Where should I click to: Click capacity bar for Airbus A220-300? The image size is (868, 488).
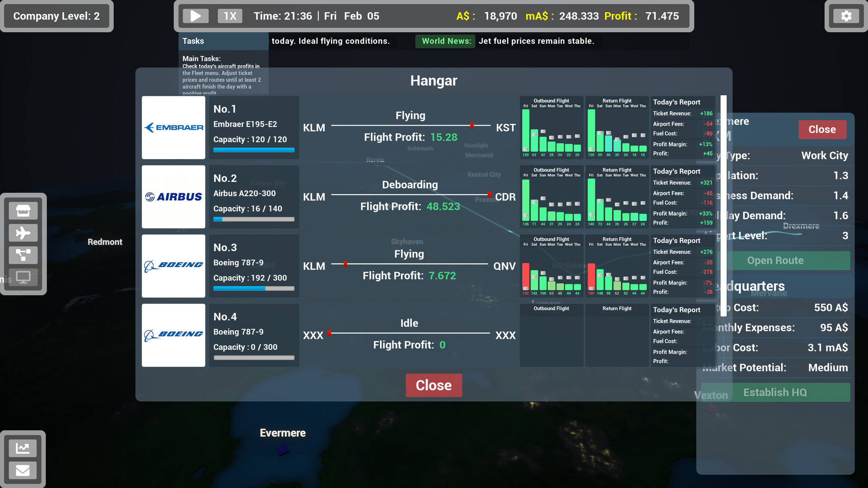click(x=254, y=219)
